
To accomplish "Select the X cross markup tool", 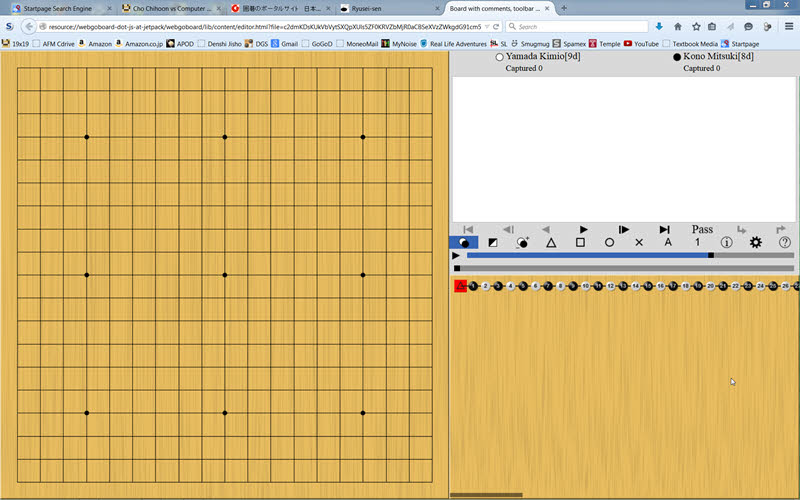I will pyautogui.click(x=639, y=242).
